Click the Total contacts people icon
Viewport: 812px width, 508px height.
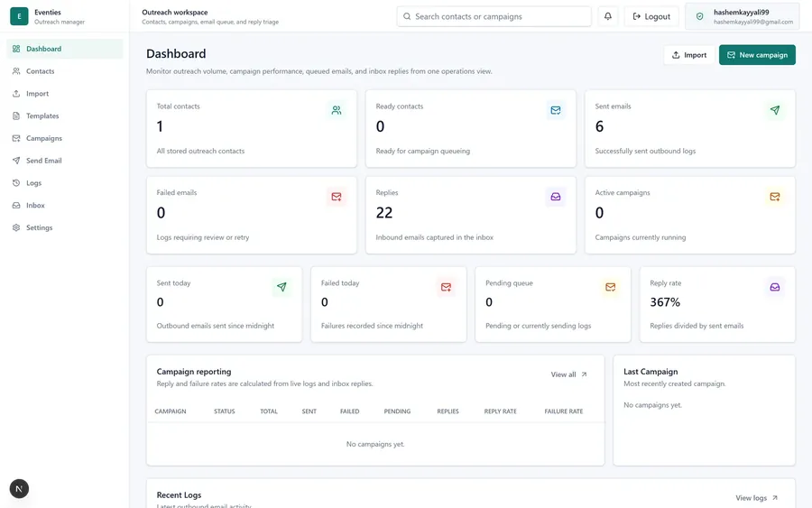[337, 110]
